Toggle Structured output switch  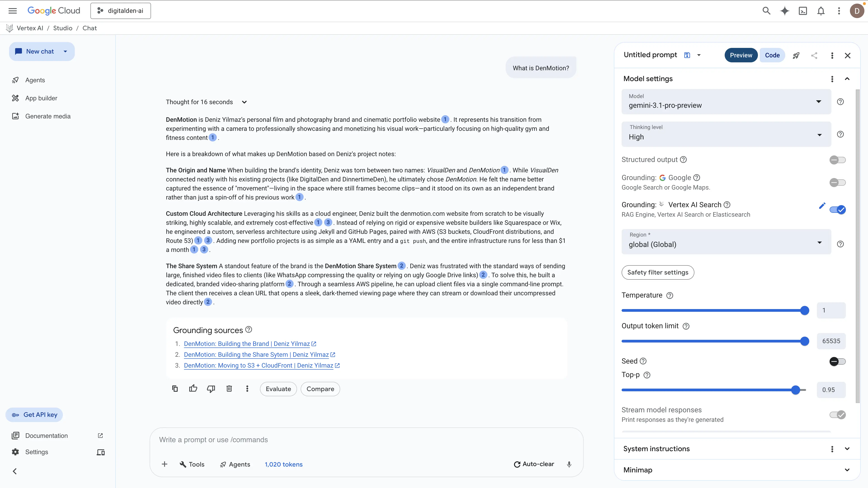click(837, 160)
